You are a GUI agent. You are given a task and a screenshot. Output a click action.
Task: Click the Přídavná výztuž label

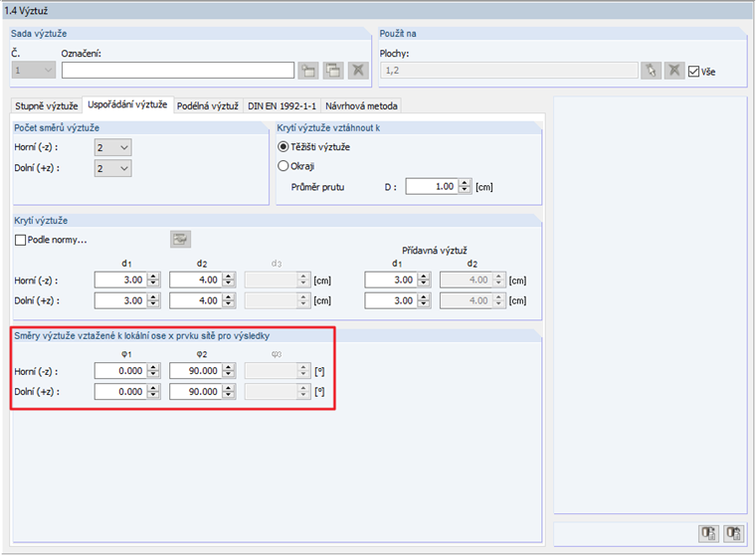pos(435,251)
